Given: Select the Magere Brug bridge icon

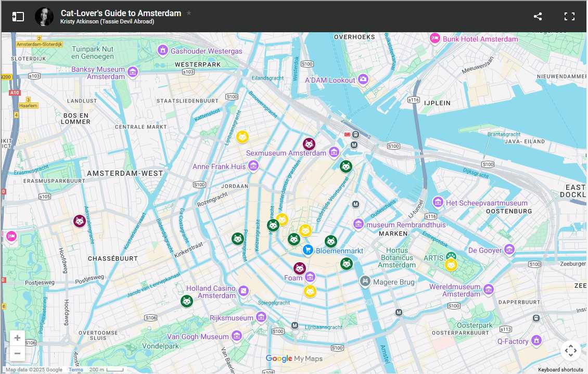Looking at the screenshot, I should tap(365, 281).
